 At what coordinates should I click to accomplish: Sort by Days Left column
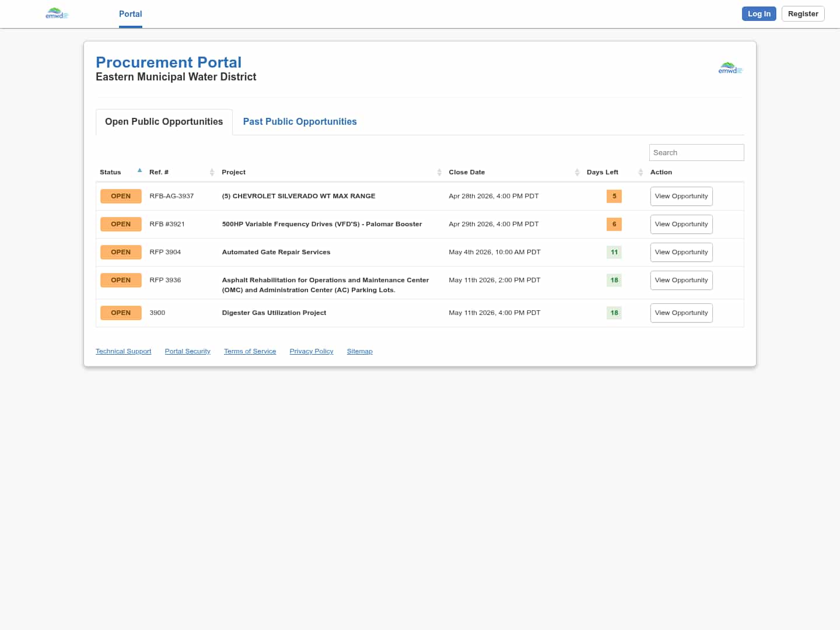pos(640,172)
